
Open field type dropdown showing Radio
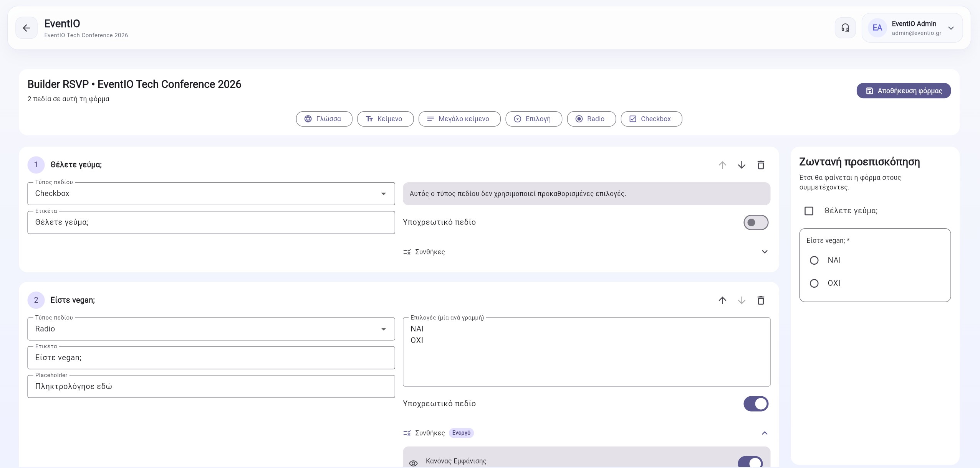point(211,329)
